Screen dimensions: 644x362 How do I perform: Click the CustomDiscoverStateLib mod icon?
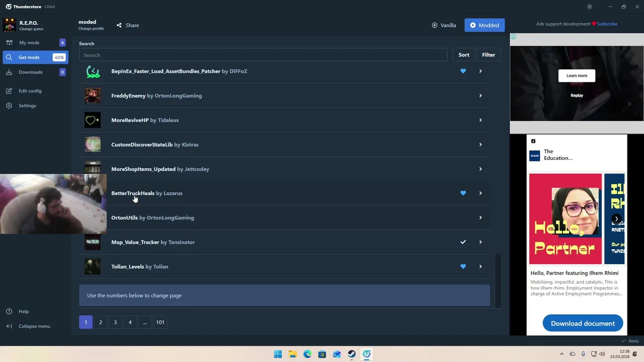[93, 144]
